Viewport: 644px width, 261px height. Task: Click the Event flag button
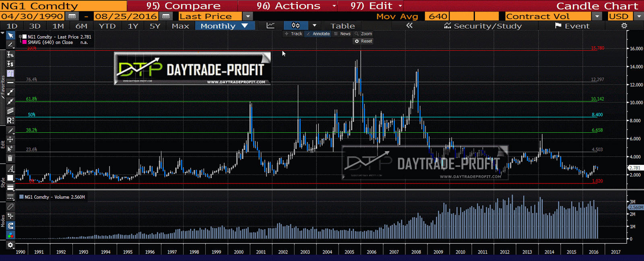pyautogui.click(x=572, y=26)
